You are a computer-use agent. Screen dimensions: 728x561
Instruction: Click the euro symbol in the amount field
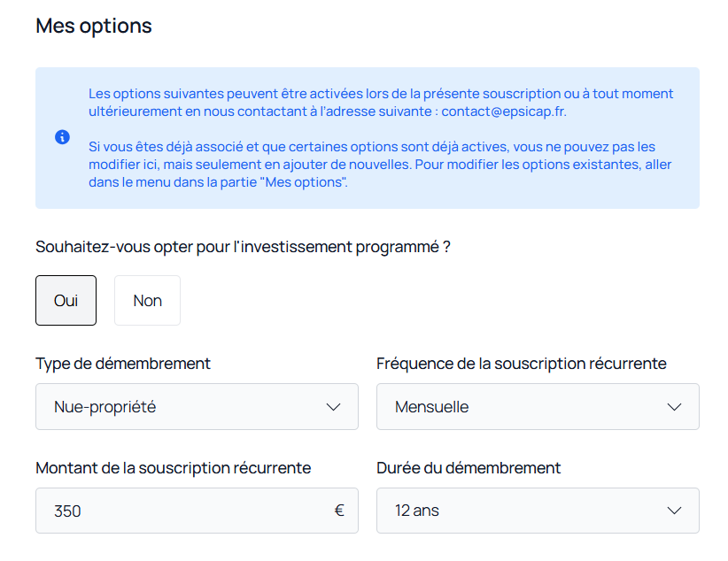339,511
